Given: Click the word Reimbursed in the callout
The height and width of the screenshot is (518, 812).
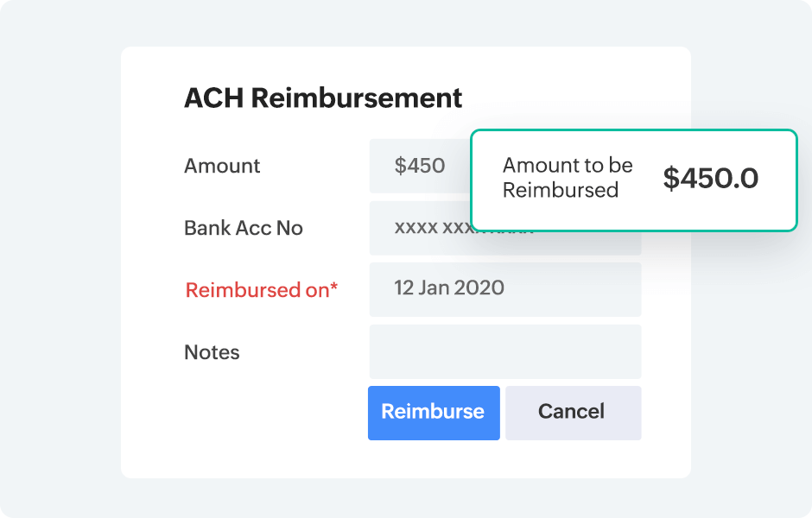Looking at the screenshot, I should click(x=561, y=190).
